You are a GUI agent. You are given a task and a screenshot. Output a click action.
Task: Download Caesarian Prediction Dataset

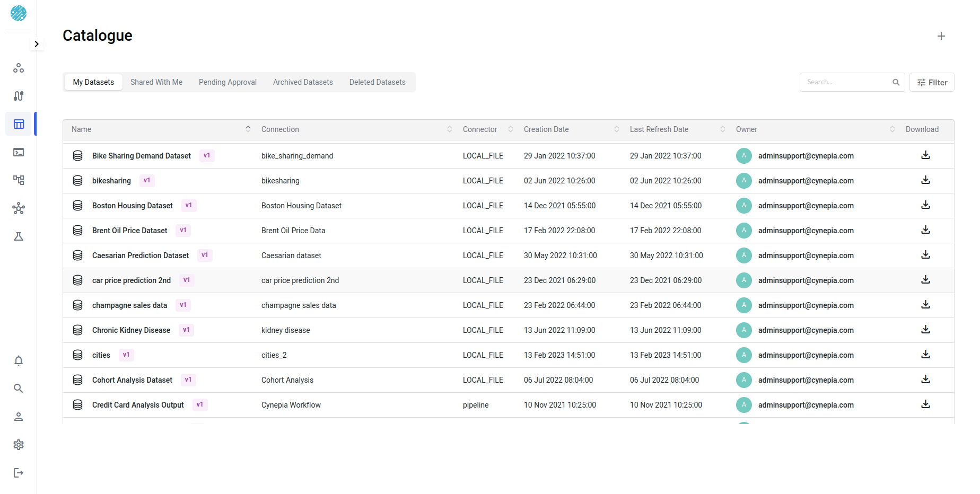coord(925,255)
